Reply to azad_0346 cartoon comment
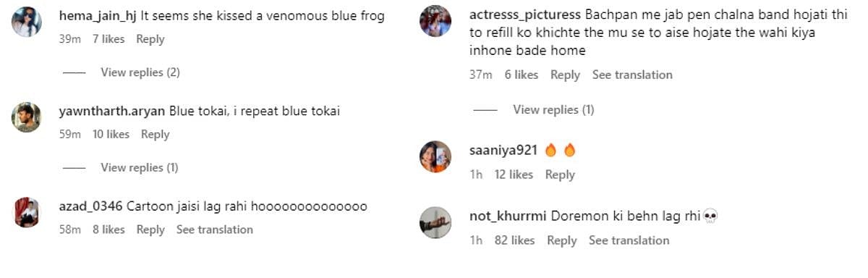 (x=150, y=229)
